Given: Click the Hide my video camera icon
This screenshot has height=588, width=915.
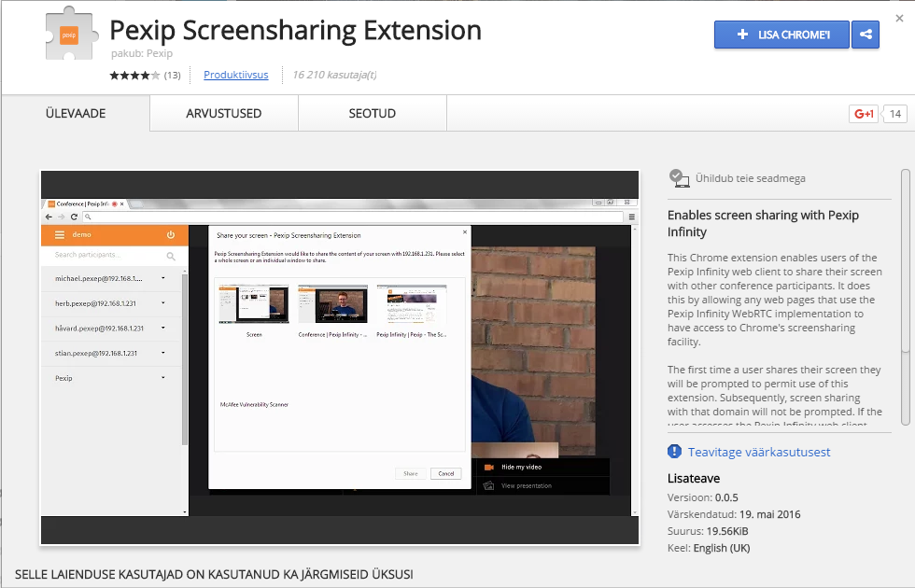Looking at the screenshot, I should tap(487, 467).
